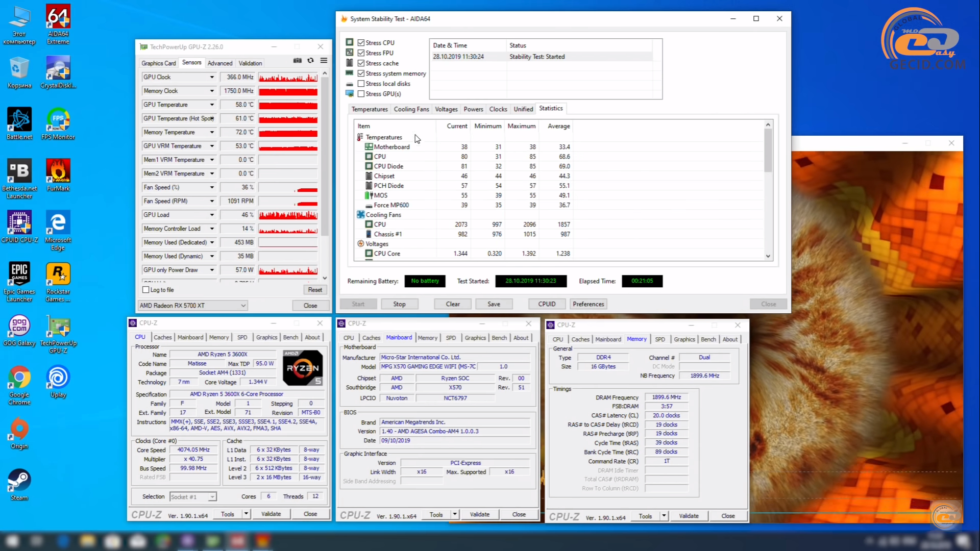This screenshot has width=980, height=551.
Task: Open CPUID button in AIDA64
Action: click(547, 304)
